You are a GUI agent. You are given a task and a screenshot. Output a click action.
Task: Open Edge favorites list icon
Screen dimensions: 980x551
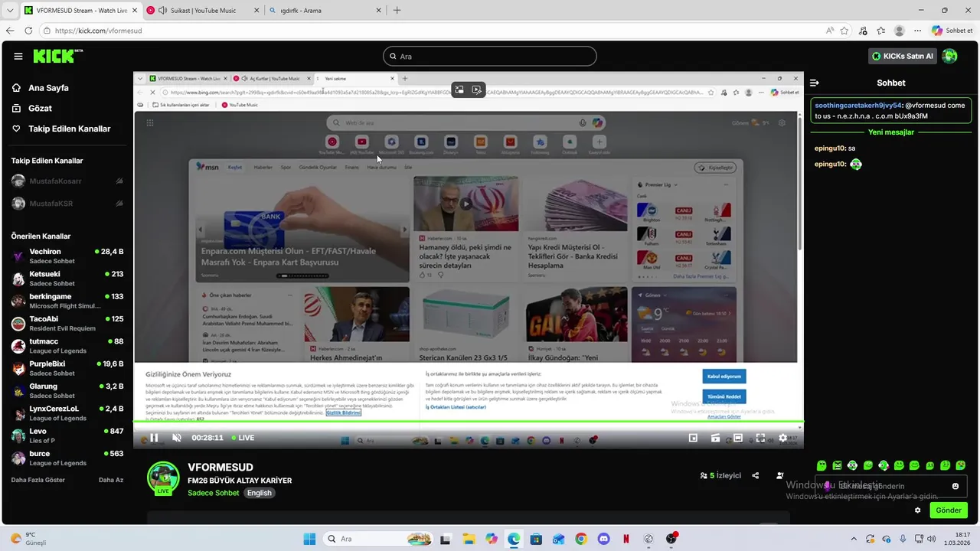(881, 31)
